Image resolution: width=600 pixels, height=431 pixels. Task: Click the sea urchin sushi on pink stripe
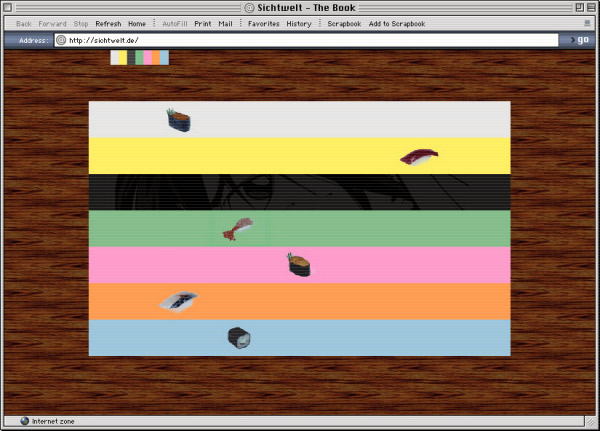point(299,264)
